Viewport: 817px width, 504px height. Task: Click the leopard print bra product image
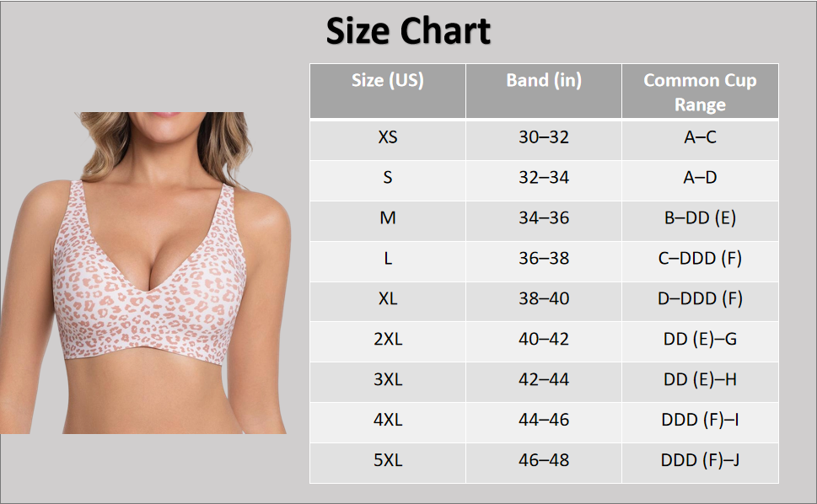[145, 273]
